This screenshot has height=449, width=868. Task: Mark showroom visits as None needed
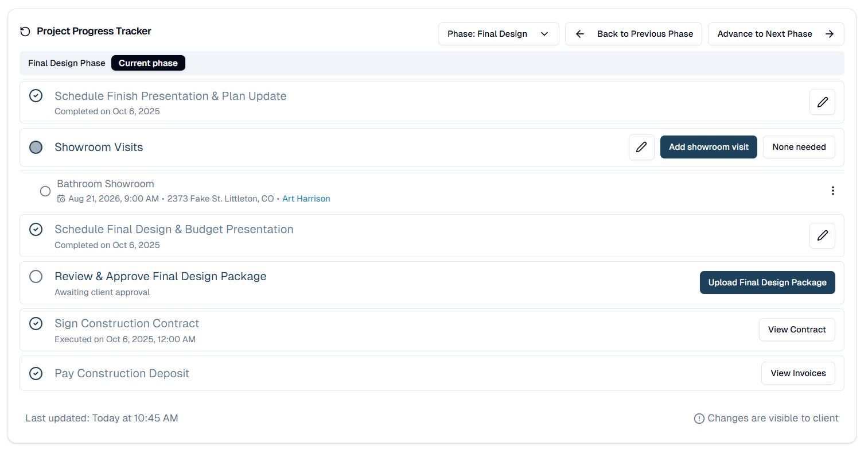pyautogui.click(x=799, y=147)
